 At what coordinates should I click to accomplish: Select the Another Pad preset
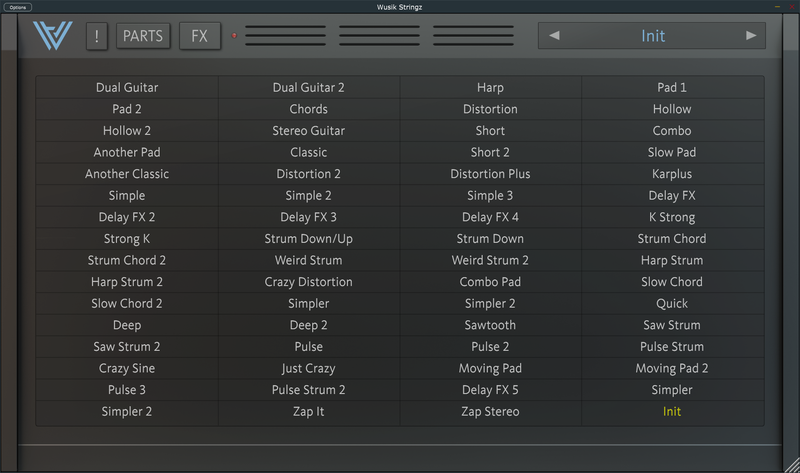(x=127, y=152)
